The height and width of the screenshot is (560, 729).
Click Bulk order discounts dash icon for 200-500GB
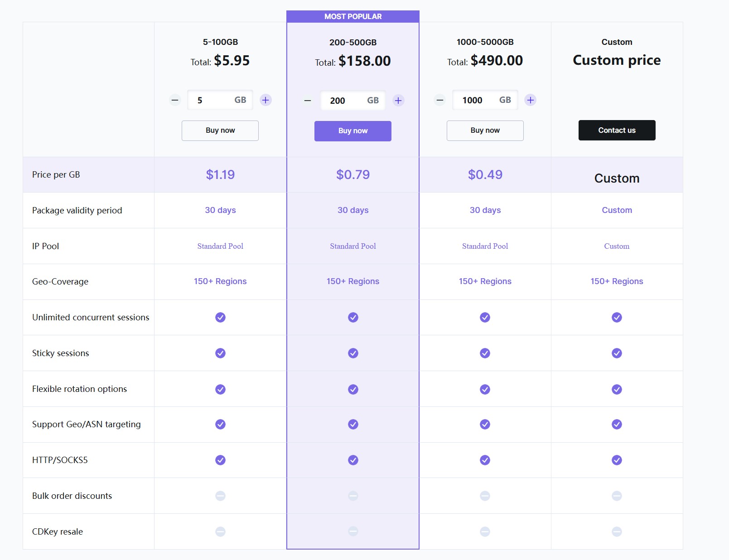(353, 496)
